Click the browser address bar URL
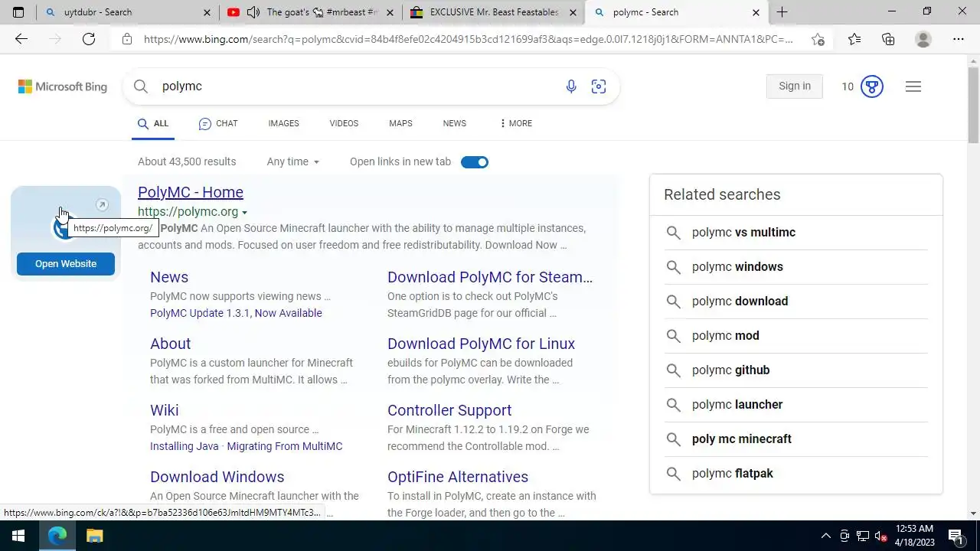The height and width of the screenshot is (551, 980). click(469, 39)
